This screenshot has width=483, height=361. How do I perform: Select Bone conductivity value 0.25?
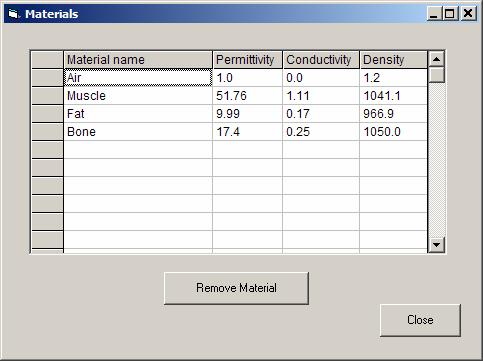click(321, 132)
